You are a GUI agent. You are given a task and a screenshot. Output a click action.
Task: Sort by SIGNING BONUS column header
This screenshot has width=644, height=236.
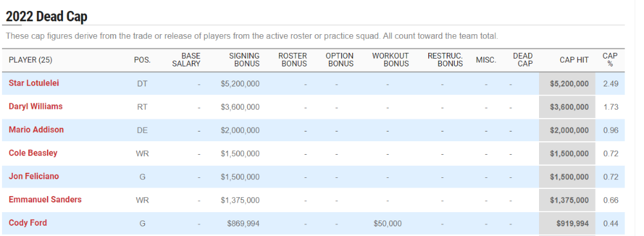tap(244, 60)
